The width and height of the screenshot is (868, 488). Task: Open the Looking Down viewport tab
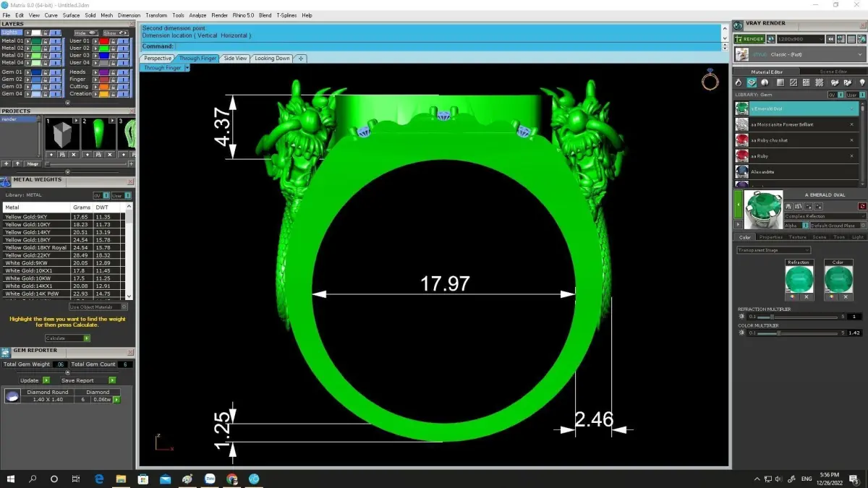272,58
